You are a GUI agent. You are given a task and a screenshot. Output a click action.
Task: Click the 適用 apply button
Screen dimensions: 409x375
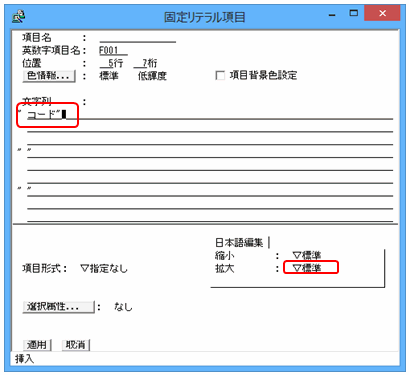[x=37, y=345]
